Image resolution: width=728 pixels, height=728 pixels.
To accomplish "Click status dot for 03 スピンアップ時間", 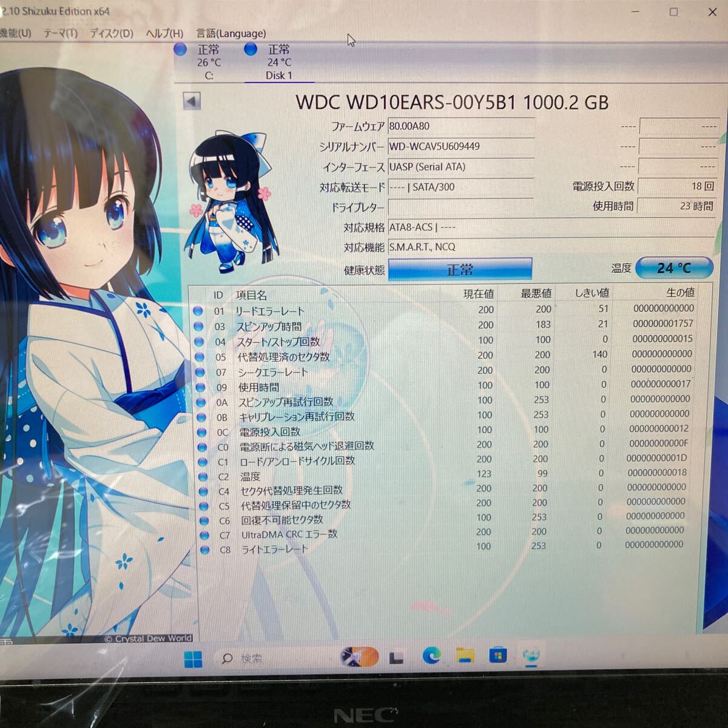I will pos(198,326).
